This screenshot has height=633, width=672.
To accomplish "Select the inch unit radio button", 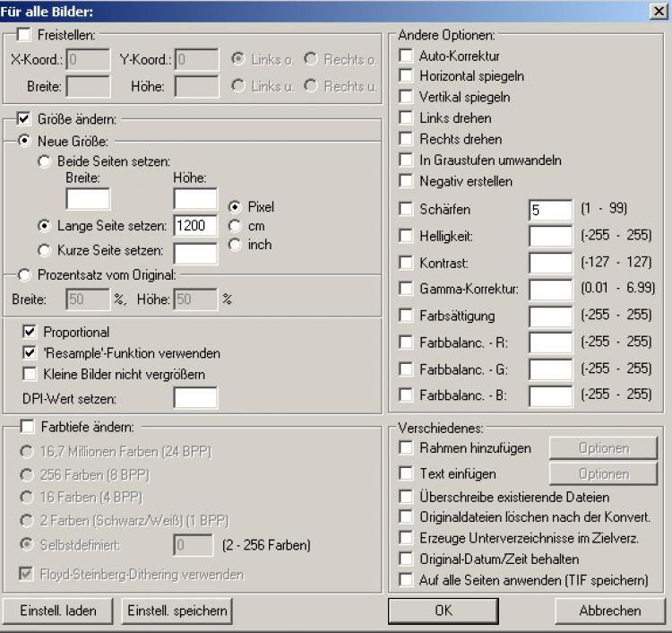I will 235,244.
